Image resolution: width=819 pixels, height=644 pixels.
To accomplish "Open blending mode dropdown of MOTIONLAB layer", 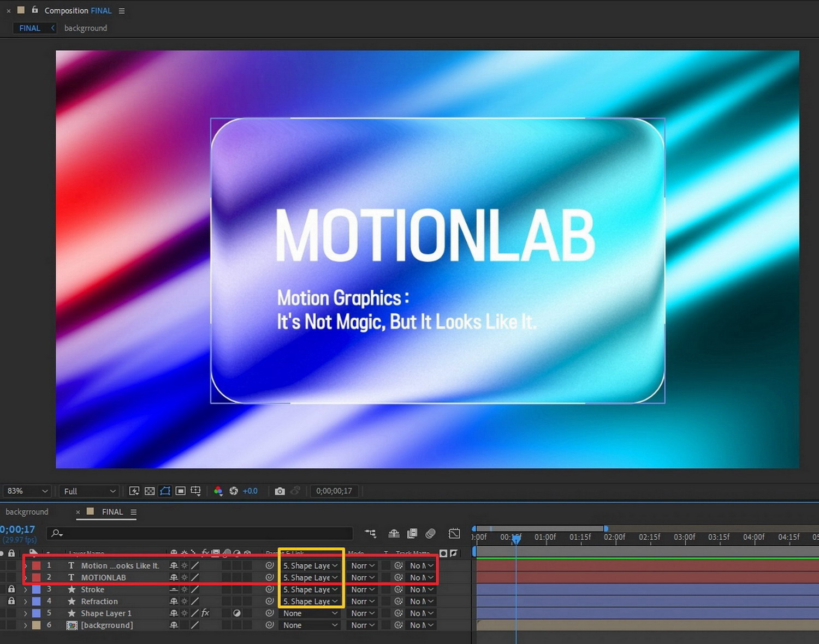I will (x=363, y=577).
